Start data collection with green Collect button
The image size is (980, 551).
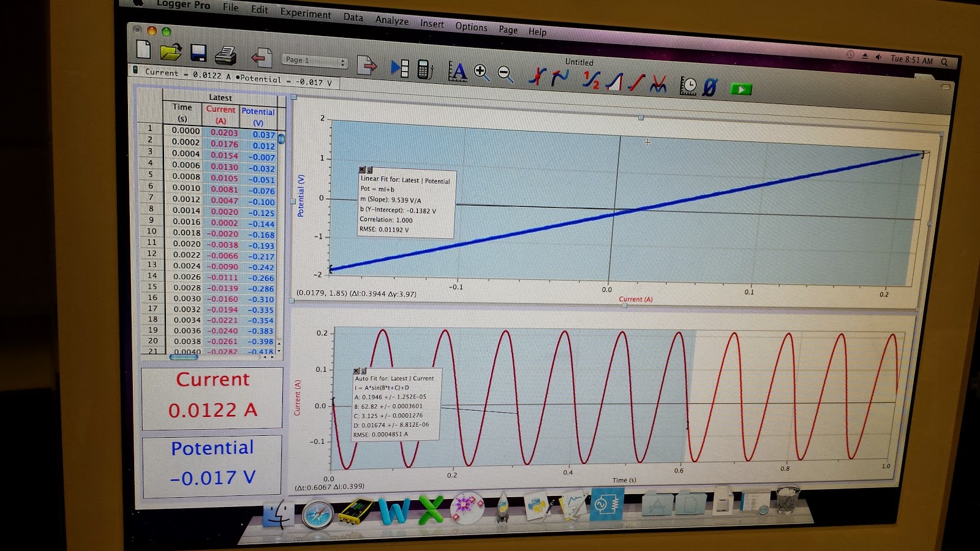[x=741, y=89]
